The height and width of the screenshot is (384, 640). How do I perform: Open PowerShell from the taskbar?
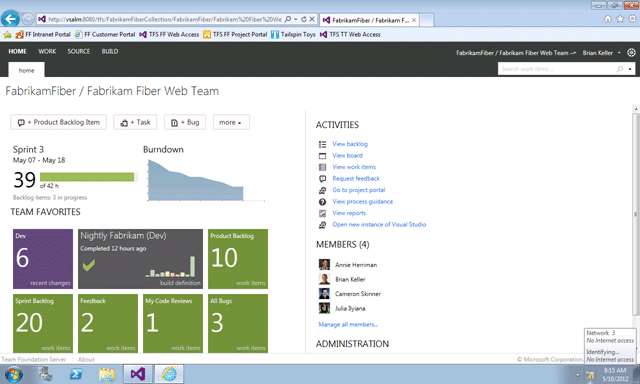[x=76, y=374]
